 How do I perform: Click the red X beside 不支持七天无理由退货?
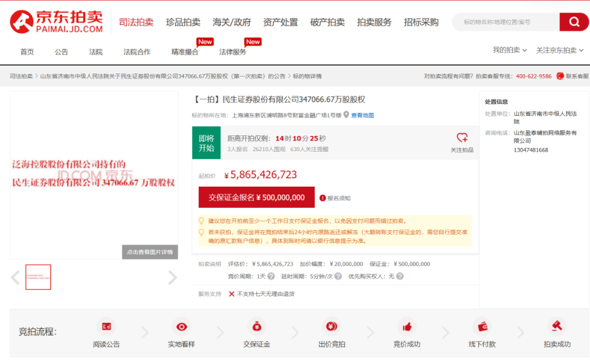pyautogui.click(x=232, y=294)
